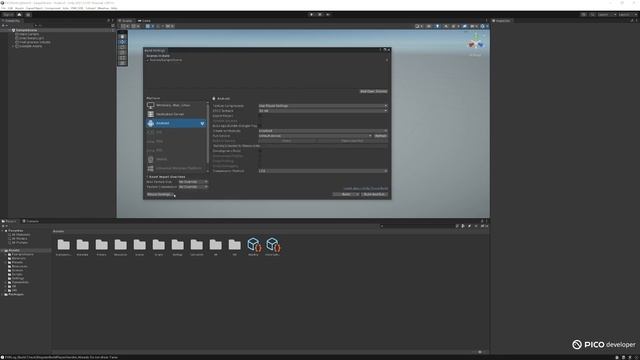Click the Build button
Viewport: 640px width, 360px height.
345,194
